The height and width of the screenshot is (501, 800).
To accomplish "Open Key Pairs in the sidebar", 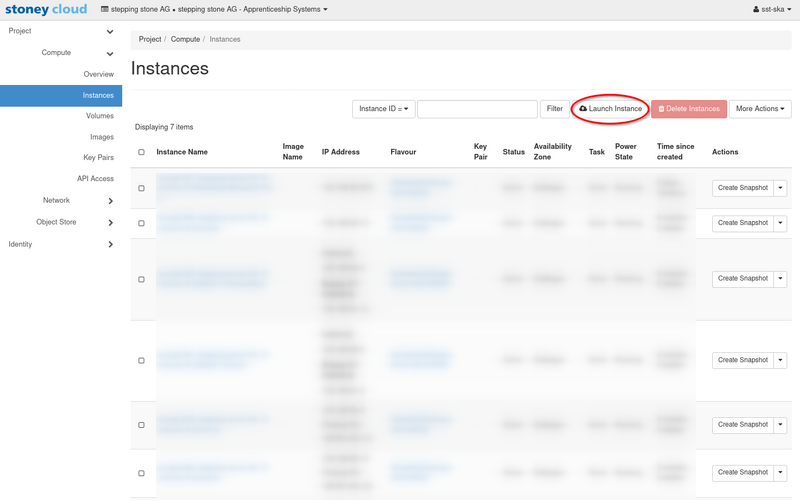I will click(98, 158).
